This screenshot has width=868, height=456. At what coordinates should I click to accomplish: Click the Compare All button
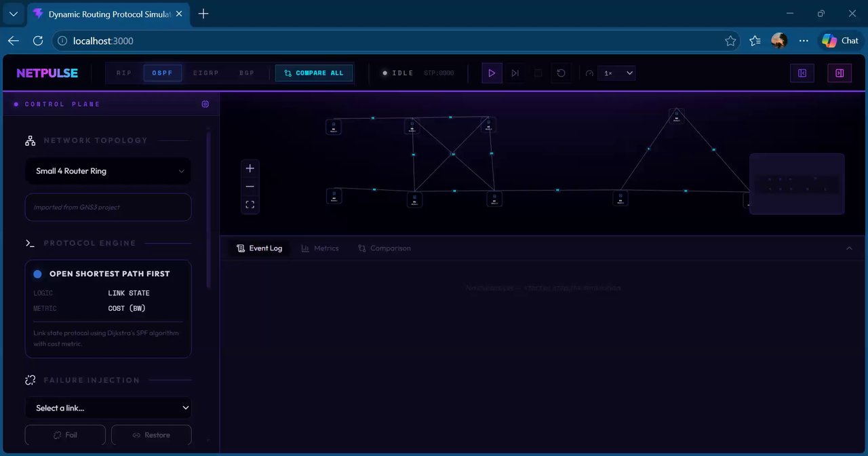tap(314, 73)
